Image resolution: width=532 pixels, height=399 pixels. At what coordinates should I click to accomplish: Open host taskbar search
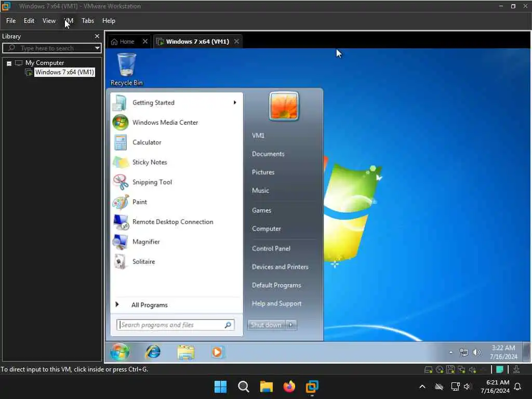tap(244, 387)
